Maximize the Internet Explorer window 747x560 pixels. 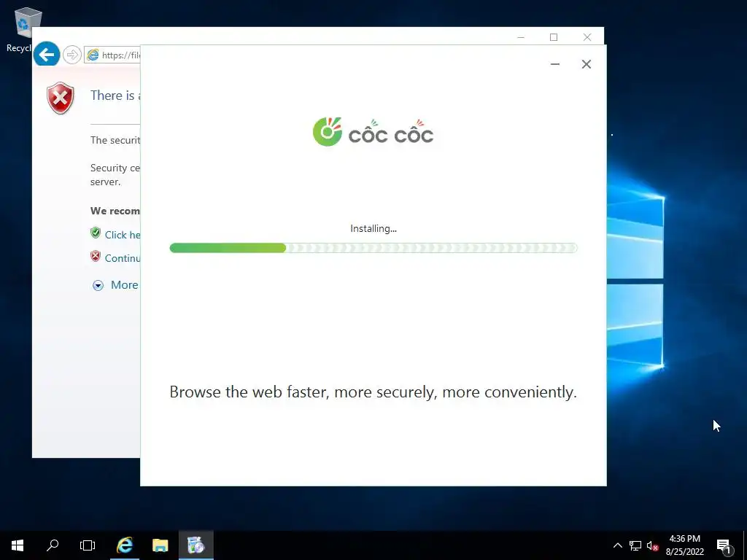tap(554, 37)
